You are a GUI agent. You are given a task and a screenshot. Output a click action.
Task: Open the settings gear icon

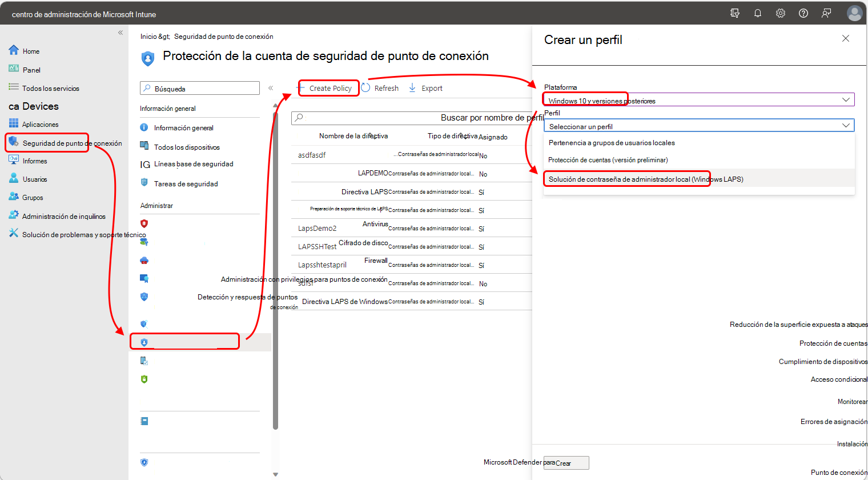coord(781,13)
